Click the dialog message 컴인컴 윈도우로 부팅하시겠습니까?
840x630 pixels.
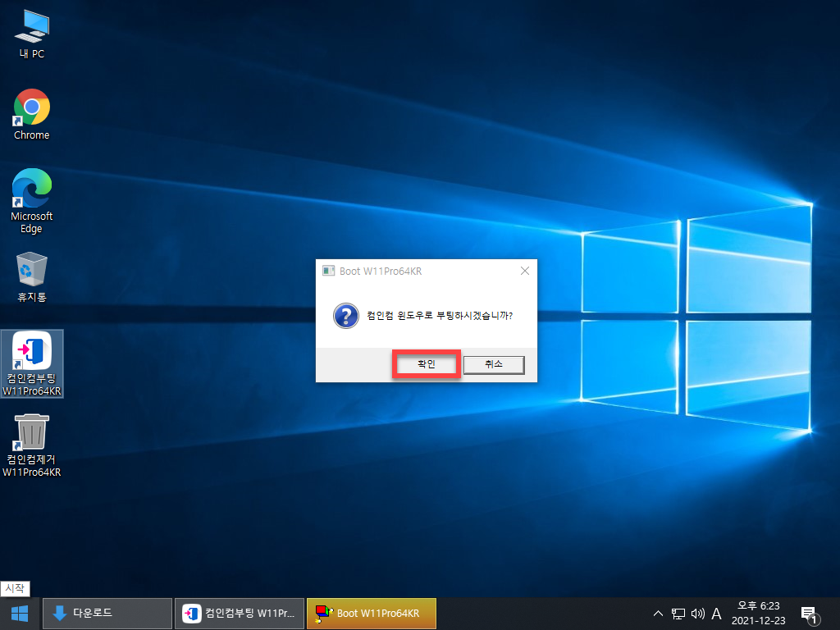[440, 316]
